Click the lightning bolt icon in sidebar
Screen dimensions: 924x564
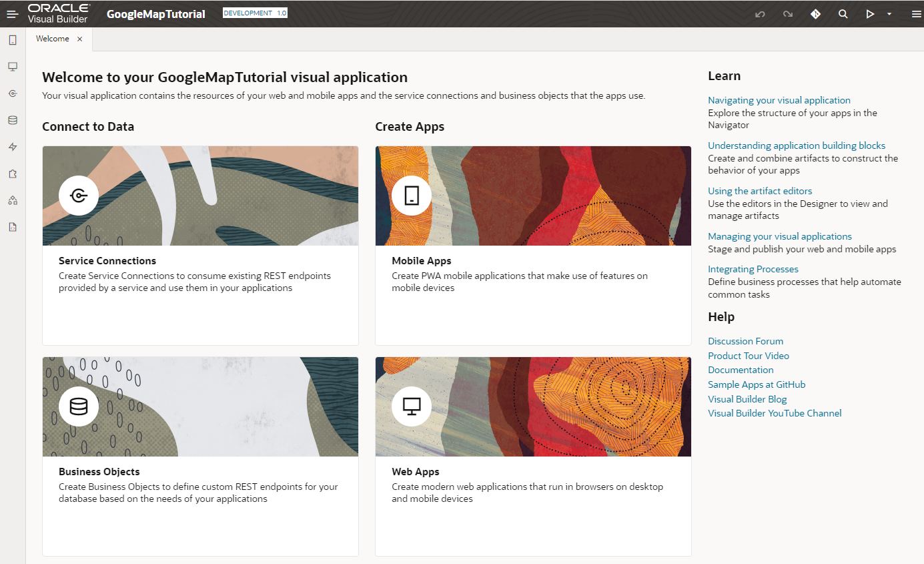(12, 147)
